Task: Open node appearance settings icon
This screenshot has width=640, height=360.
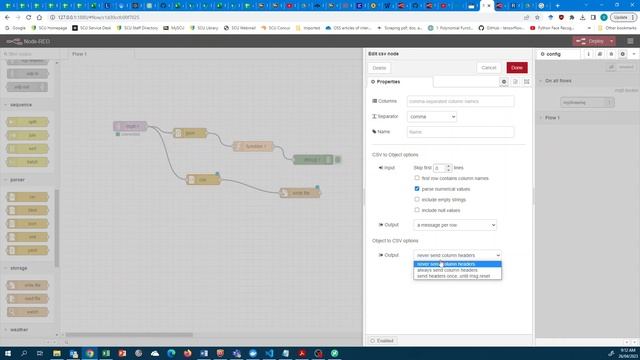Action: point(527,82)
